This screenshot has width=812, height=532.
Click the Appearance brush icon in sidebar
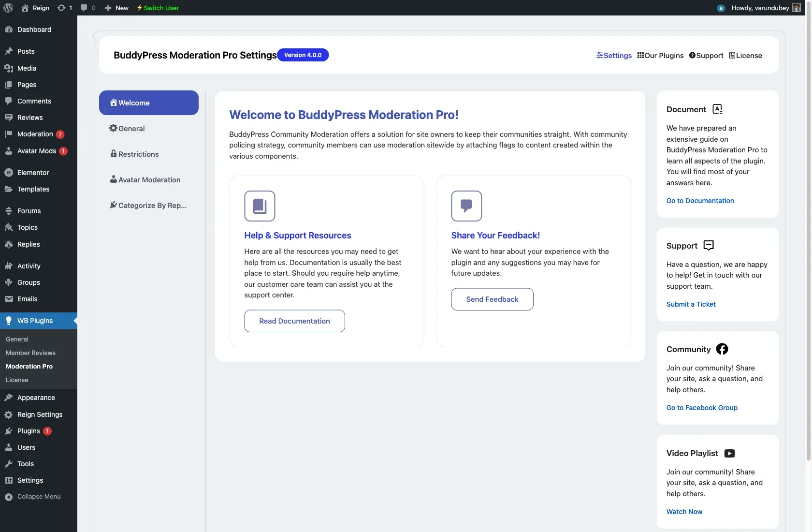pos(9,398)
